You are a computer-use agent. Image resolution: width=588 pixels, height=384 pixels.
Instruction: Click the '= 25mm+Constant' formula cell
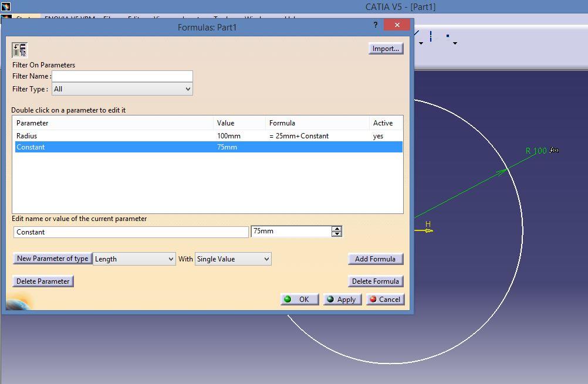pos(299,136)
